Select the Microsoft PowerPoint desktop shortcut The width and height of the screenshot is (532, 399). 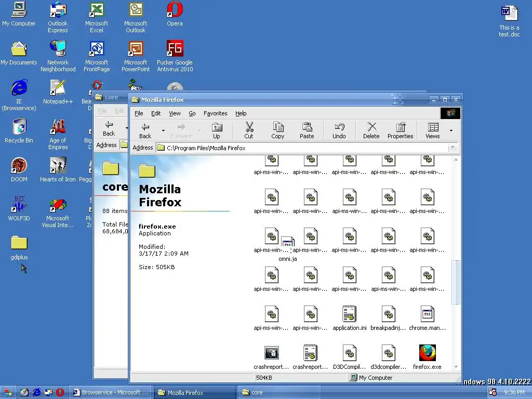click(x=136, y=57)
